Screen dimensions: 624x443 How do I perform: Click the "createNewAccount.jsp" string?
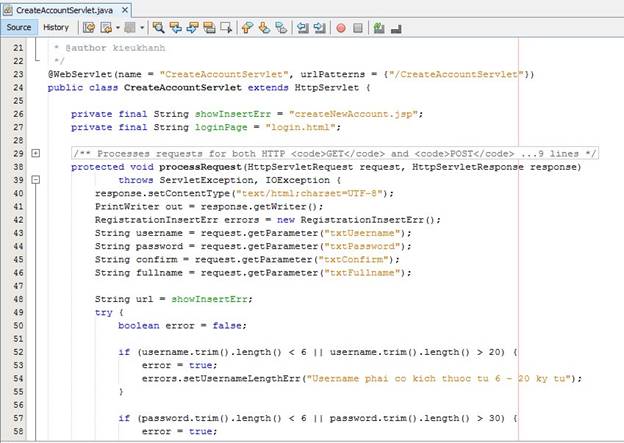click(353, 114)
